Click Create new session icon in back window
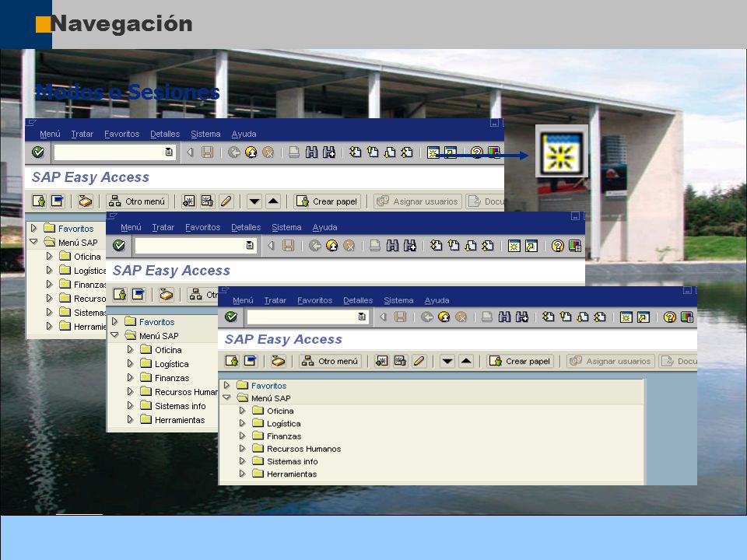747x560 pixels. click(x=433, y=152)
